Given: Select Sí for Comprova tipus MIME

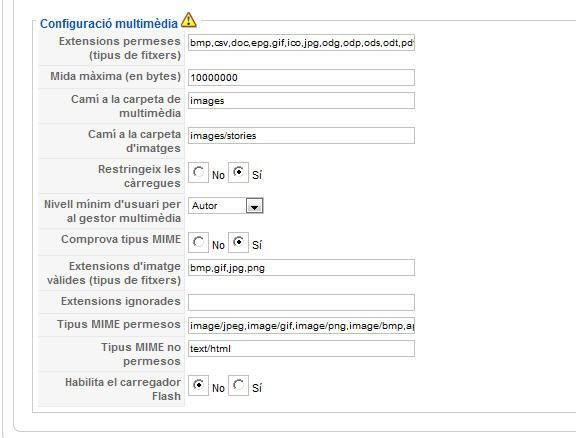Looking at the screenshot, I should pyautogui.click(x=238, y=242).
